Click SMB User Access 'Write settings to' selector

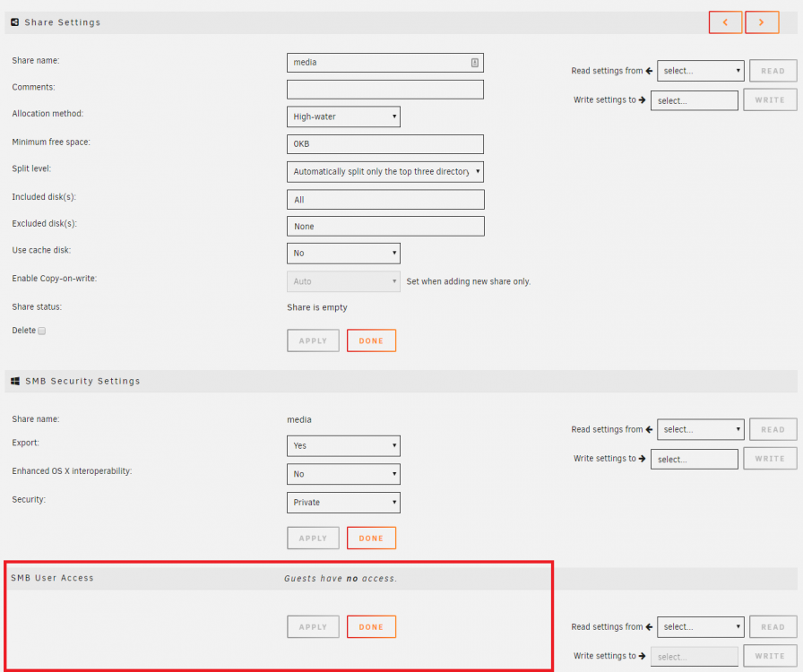[694, 656]
